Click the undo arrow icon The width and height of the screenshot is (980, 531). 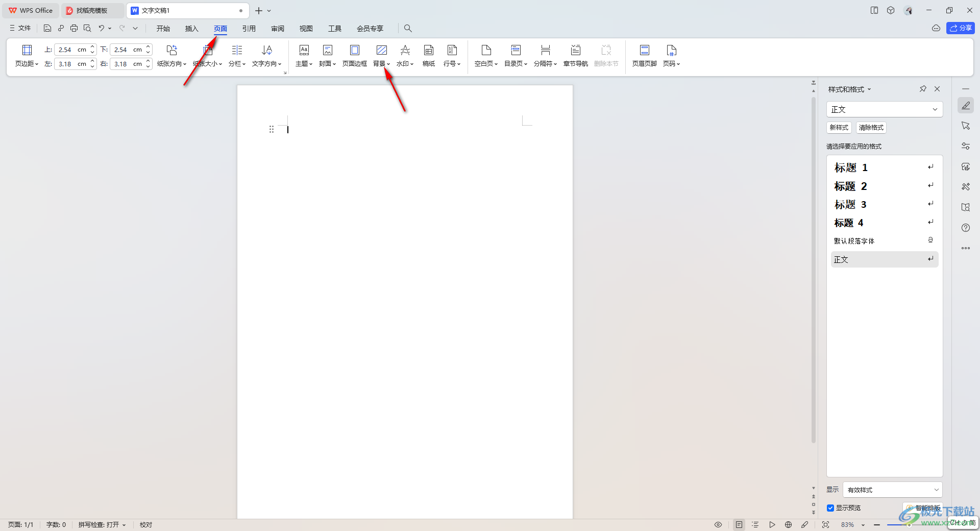[x=102, y=28]
